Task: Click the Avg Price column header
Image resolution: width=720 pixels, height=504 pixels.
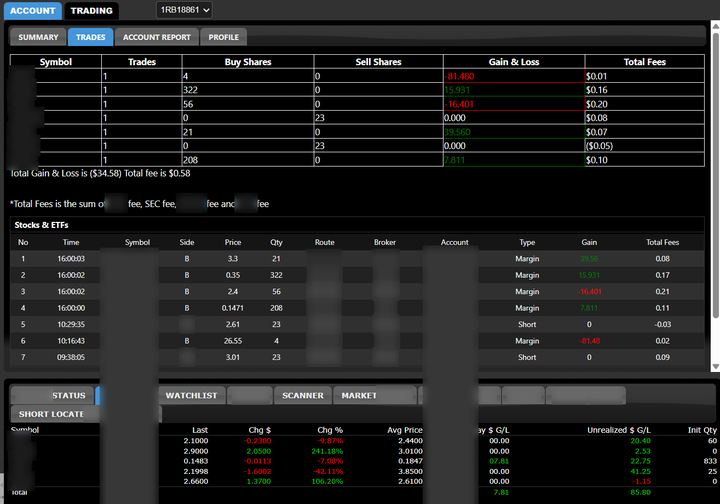Action: tap(405, 430)
